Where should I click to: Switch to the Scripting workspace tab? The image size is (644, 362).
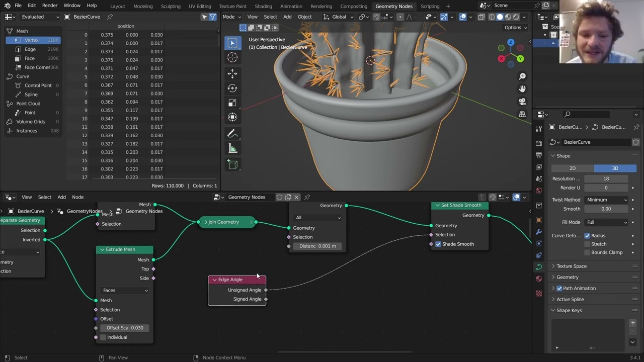click(430, 6)
